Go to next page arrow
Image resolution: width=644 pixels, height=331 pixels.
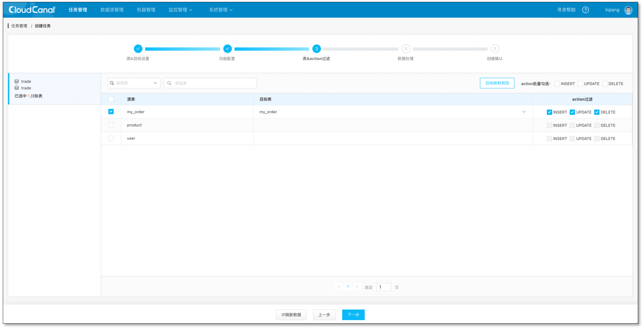click(x=357, y=287)
